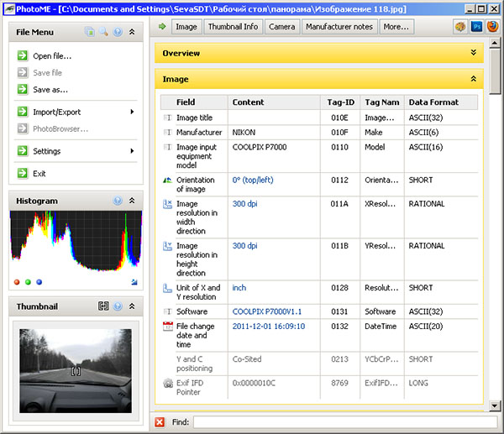This screenshot has height=434, width=504.
Task: Click the frame icon in the Thumbnail panel header
Action: click(x=103, y=306)
